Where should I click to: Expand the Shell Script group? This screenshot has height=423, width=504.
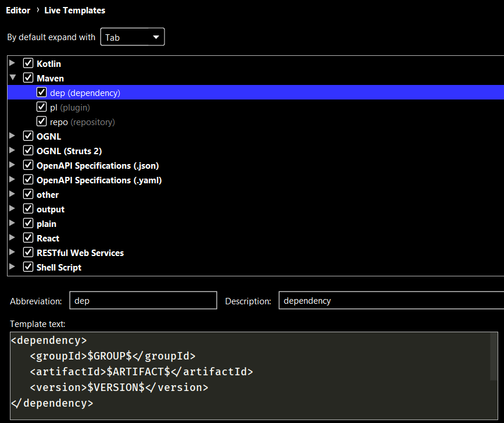pyautogui.click(x=13, y=267)
